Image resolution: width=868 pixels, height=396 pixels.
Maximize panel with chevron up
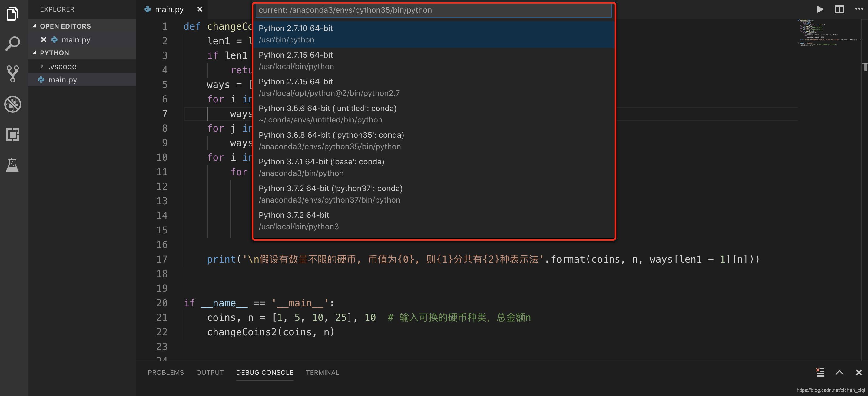coord(839,372)
